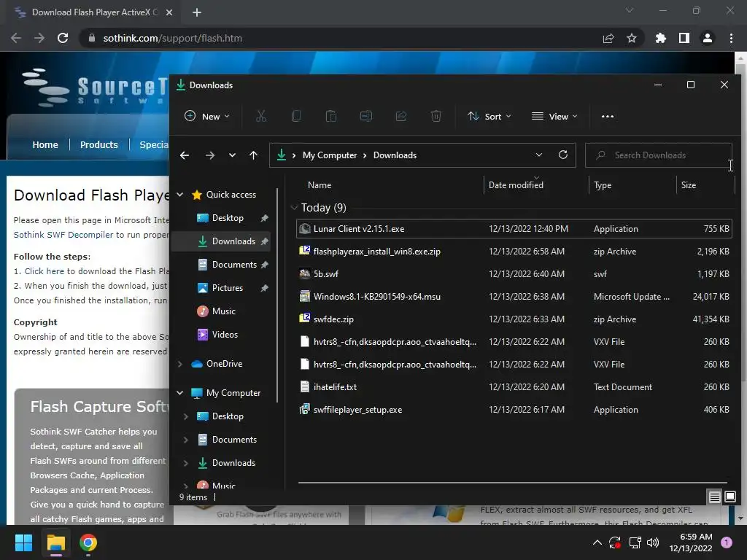Click the Copy icon in Explorer toolbar

tap(296, 116)
